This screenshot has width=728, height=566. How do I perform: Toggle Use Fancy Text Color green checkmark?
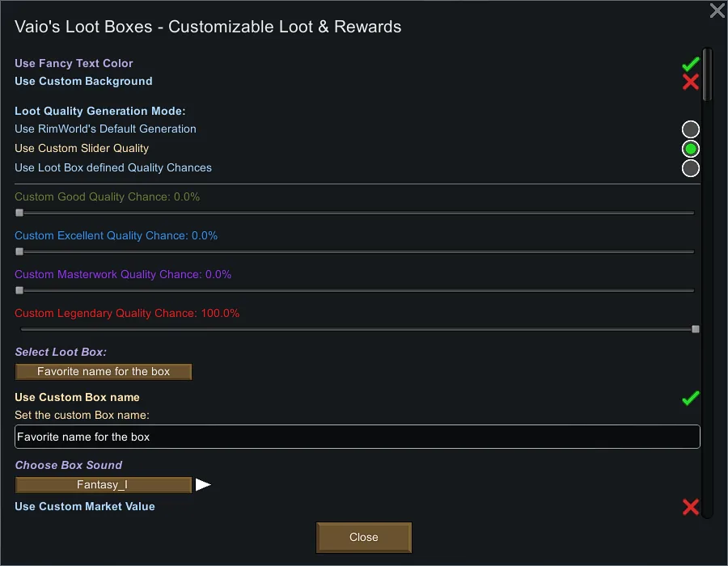click(690, 64)
